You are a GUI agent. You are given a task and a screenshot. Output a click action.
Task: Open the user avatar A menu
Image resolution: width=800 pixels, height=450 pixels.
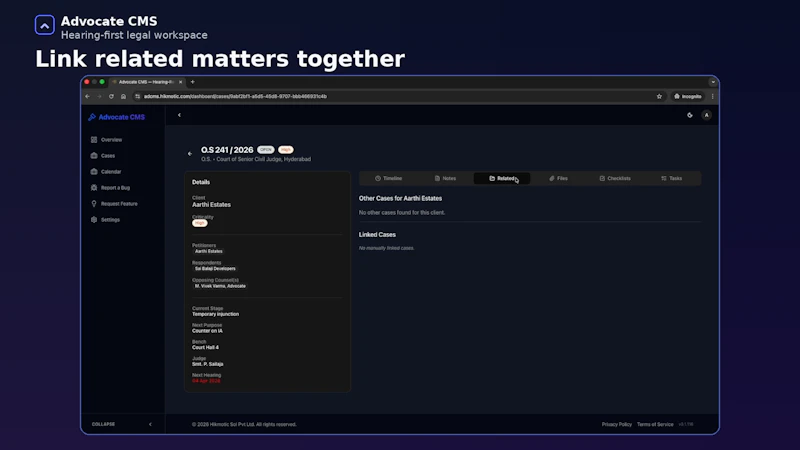tap(706, 115)
